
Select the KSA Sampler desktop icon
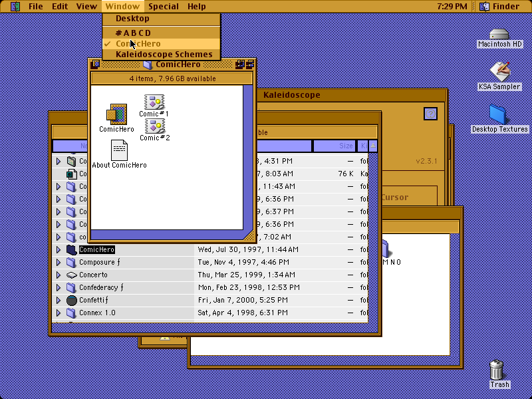click(499, 72)
